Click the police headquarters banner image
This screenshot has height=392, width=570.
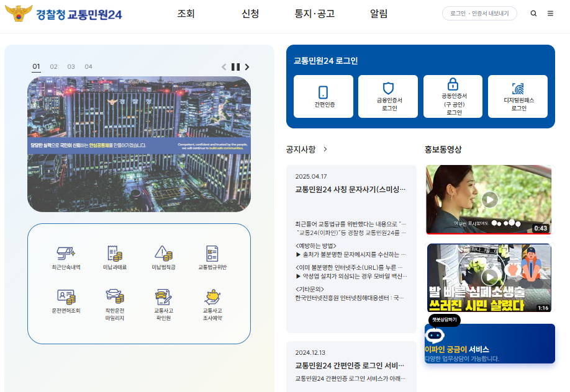(139, 145)
